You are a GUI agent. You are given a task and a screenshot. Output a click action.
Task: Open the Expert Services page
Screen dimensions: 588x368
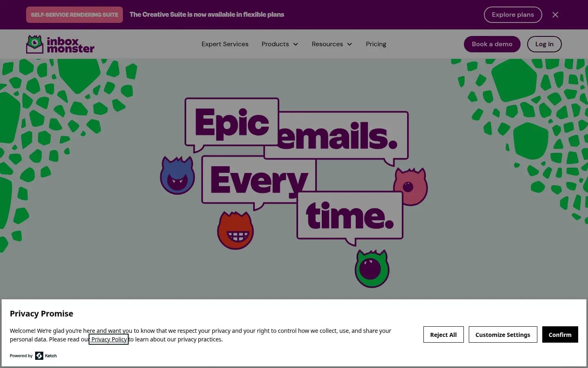pos(225,44)
